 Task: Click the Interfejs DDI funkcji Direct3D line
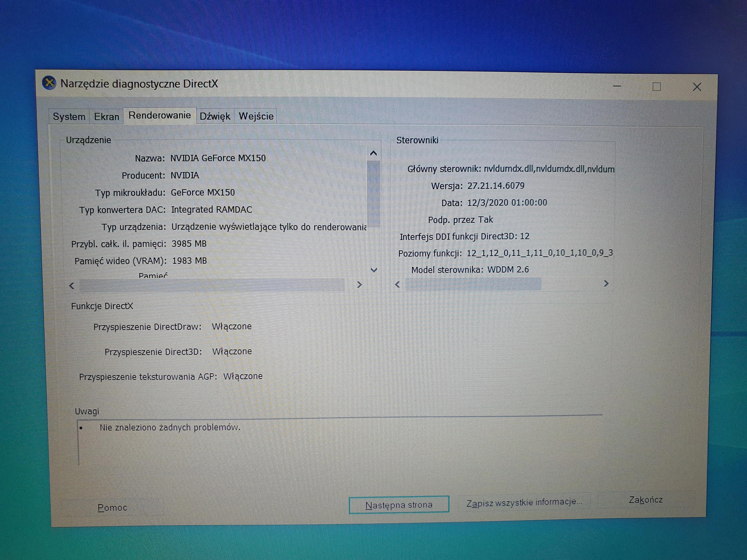[464, 236]
